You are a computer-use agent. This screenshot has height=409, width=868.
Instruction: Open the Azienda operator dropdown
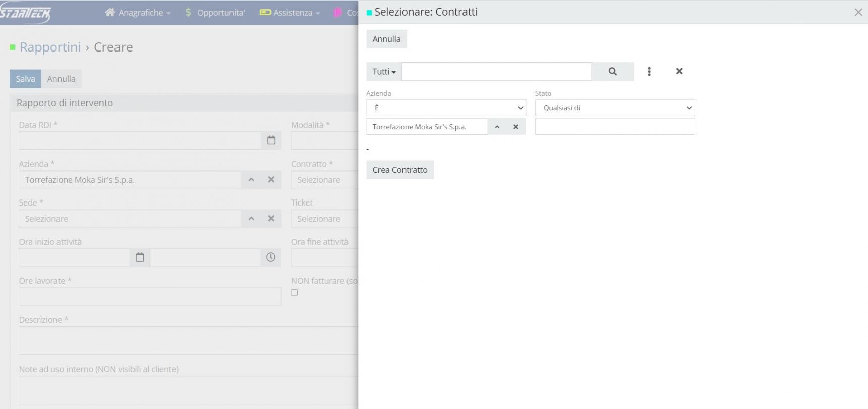(446, 108)
